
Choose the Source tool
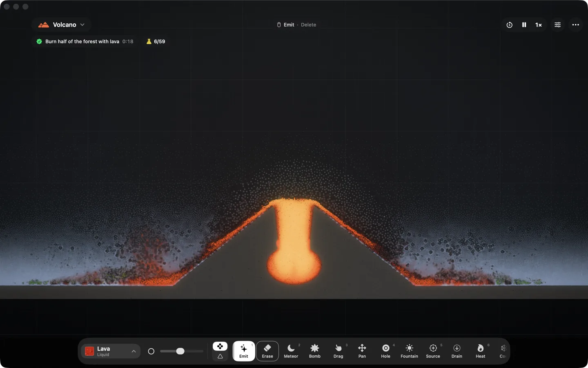(x=433, y=351)
